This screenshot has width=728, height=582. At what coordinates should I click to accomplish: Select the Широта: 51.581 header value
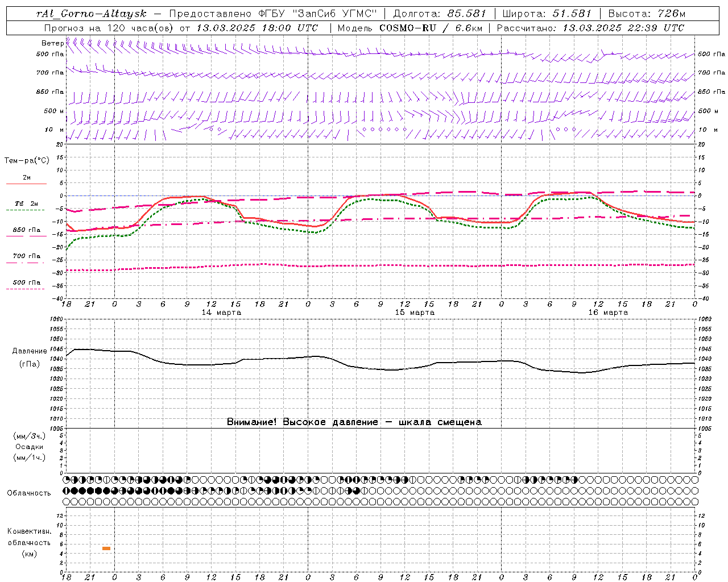click(547, 14)
